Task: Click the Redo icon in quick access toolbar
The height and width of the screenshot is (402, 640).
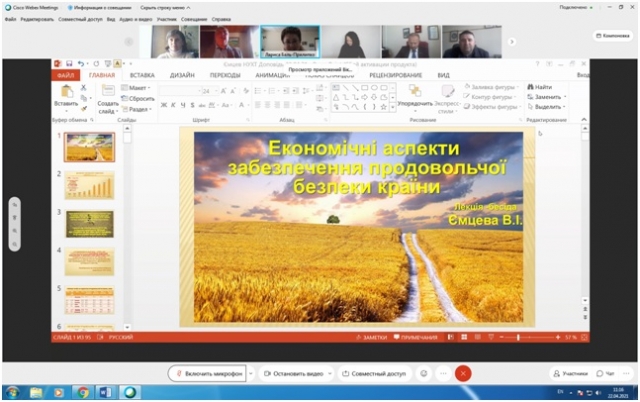Action: coord(96,63)
